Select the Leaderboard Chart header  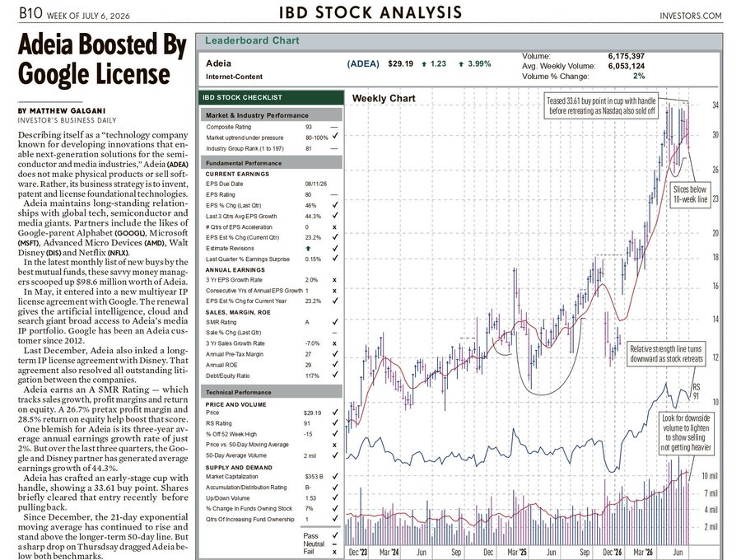tap(252, 40)
